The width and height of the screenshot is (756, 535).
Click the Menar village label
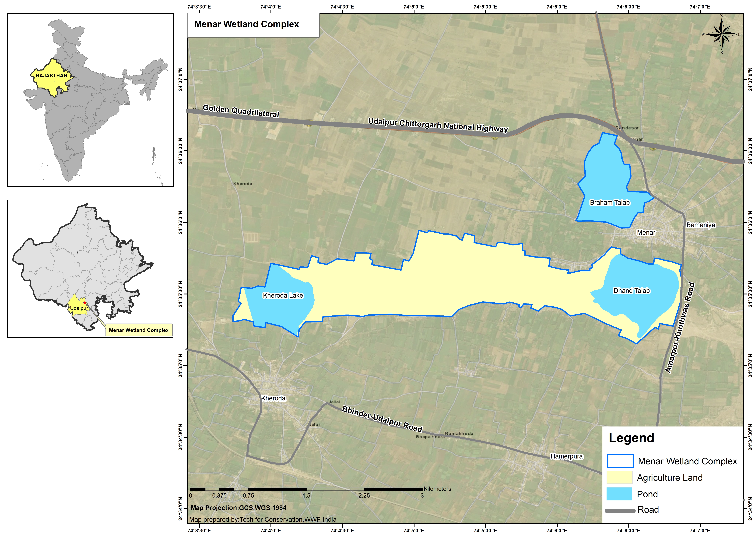(646, 233)
